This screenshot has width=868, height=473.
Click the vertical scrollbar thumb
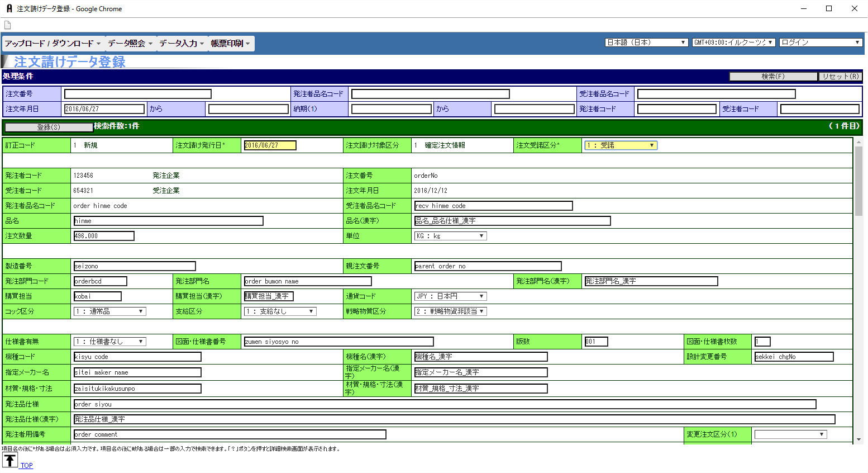[859, 181]
